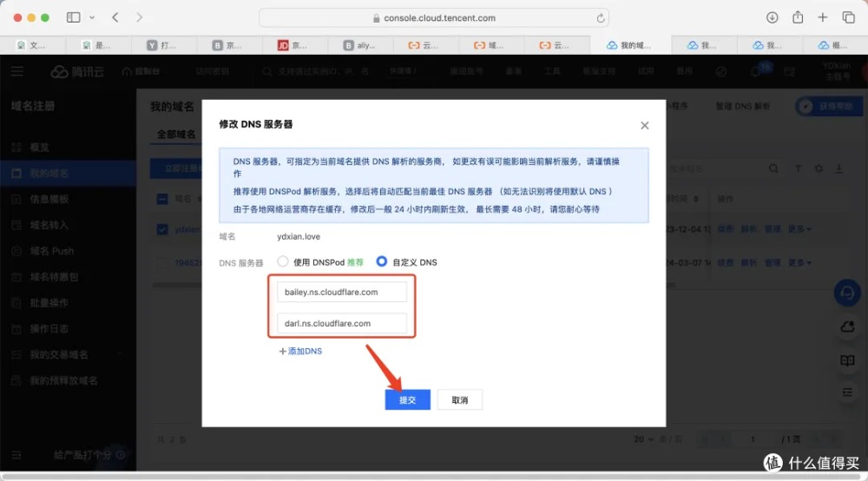The height and width of the screenshot is (481, 868).
Task: Switch to the 我的域... browser tab
Action: pos(630,45)
